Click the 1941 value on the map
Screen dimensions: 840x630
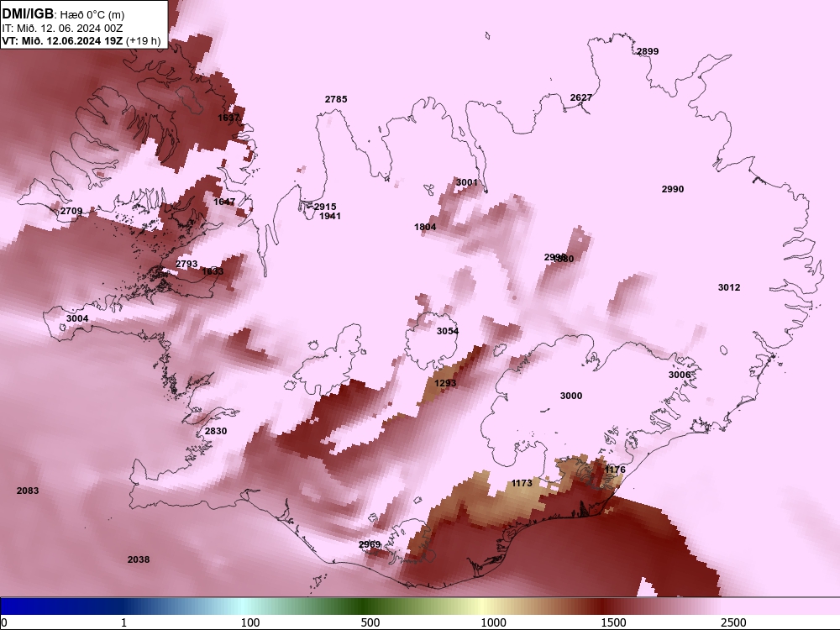click(330, 217)
